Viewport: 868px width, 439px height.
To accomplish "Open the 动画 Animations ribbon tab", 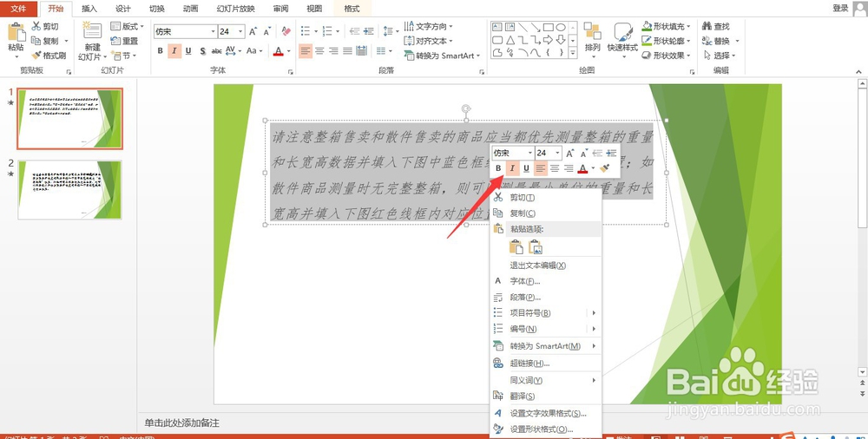I will tap(190, 9).
